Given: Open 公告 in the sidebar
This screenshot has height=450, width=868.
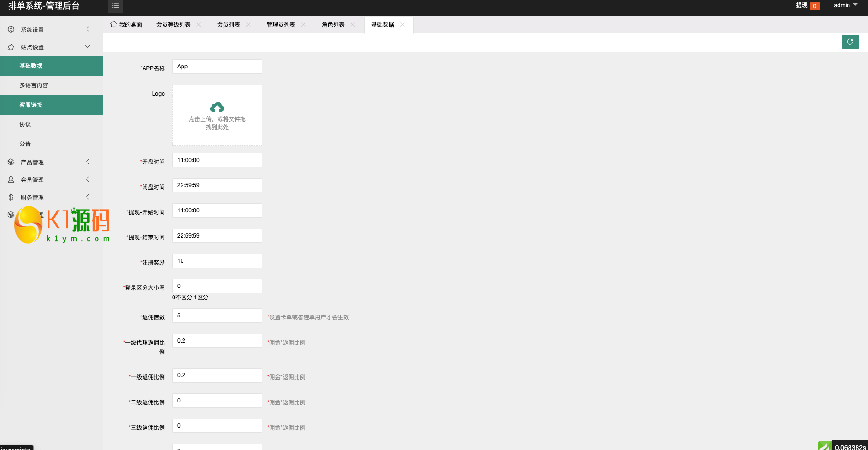Looking at the screenshot, I should [51, 144].
